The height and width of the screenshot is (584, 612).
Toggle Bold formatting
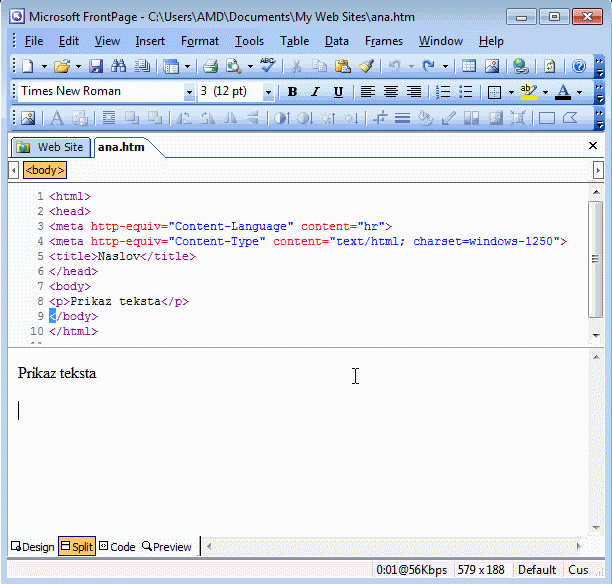click(292, 92)
